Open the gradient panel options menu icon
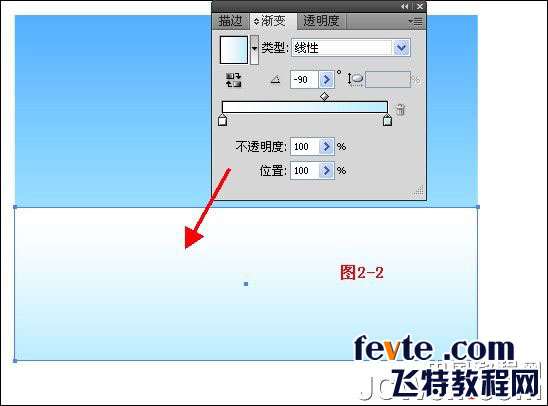Screen dimensions: 548x406 (416, 22)
